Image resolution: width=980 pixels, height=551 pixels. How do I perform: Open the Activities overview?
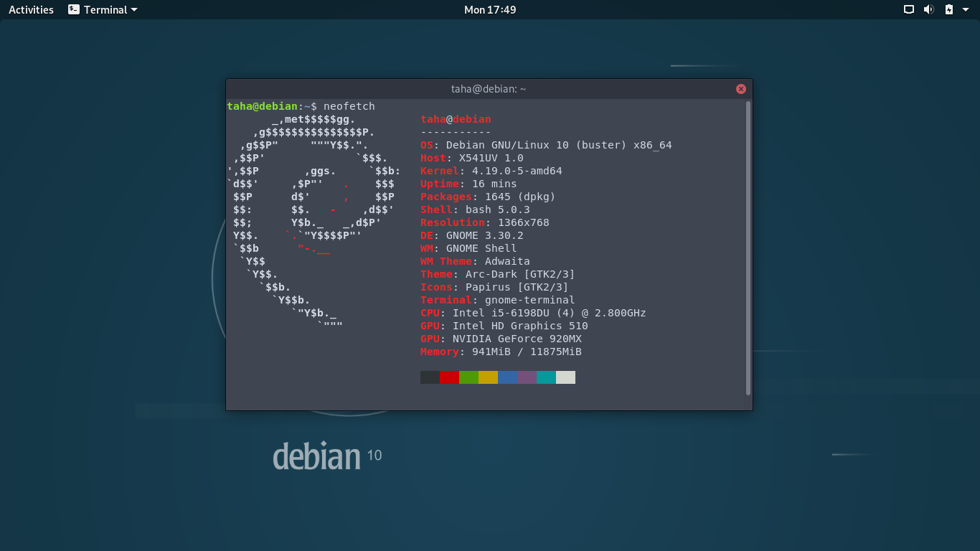[31, 9]
